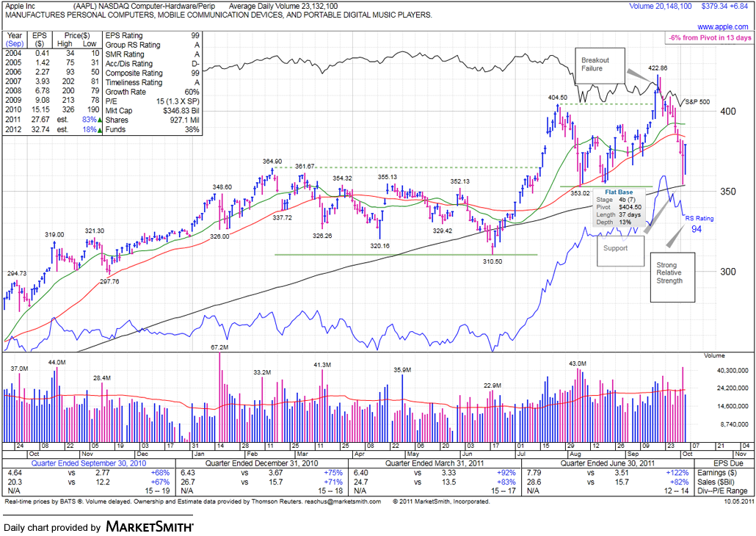Click the 'Group RS Rating' row label
This screenshot has width=756, height=536.
pyautogui.click(x=133, y=45)
